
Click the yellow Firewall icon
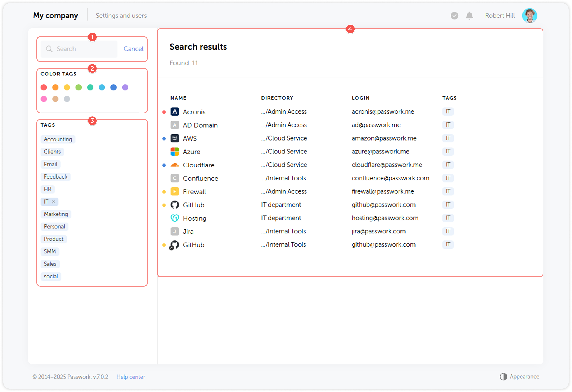coord(175,191)
